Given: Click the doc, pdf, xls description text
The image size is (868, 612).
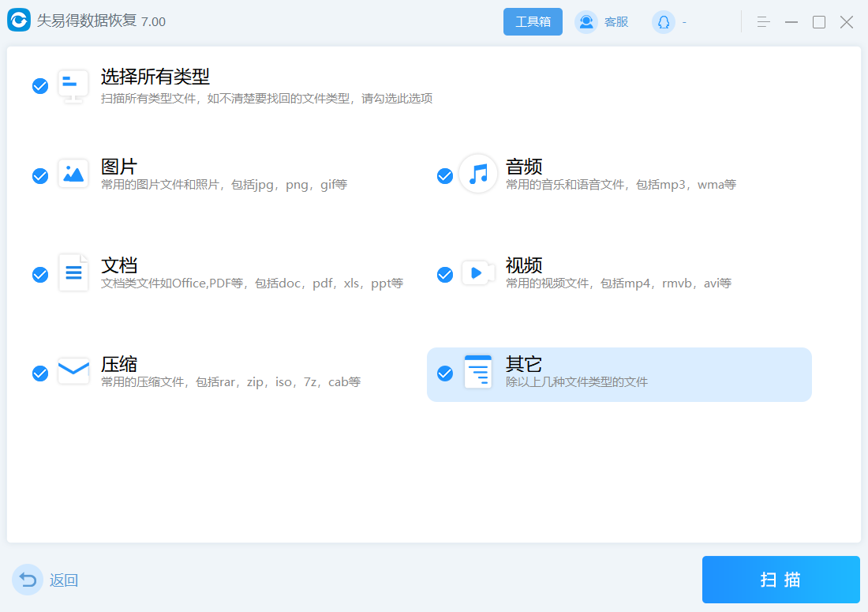Looking at the screenshot, I should 252,283.
